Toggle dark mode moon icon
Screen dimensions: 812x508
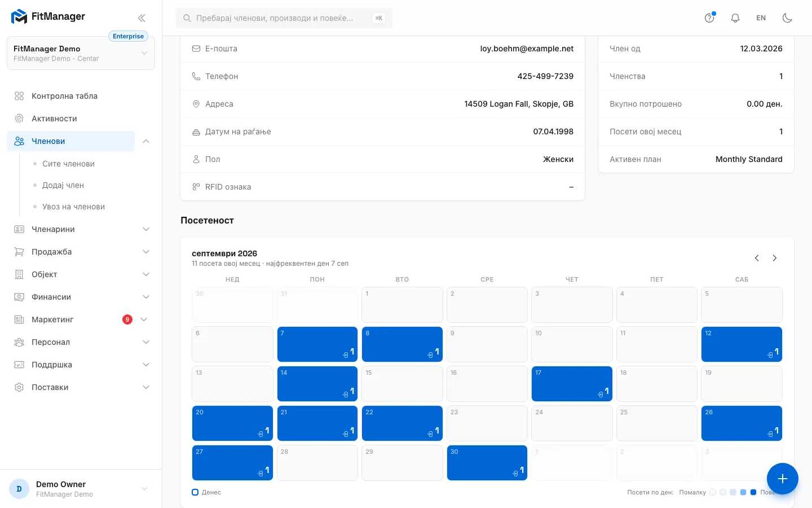click(x=787, y=18)
